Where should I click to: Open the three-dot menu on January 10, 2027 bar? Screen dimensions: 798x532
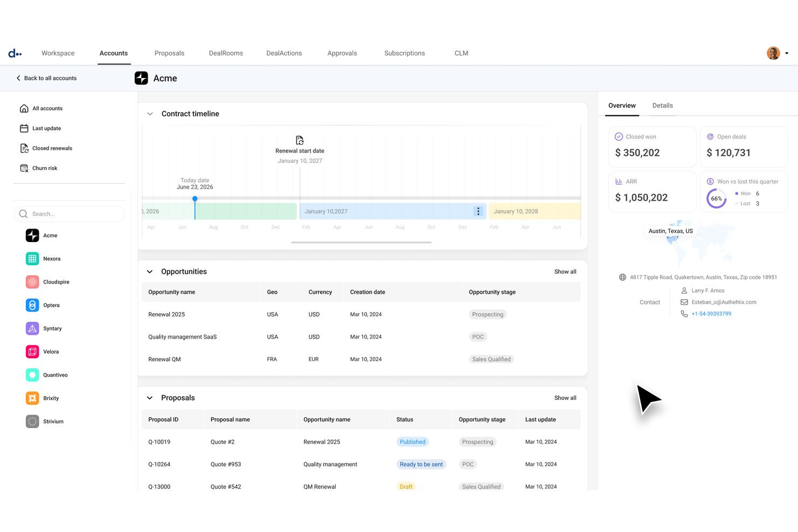click(x=478, y=211)
